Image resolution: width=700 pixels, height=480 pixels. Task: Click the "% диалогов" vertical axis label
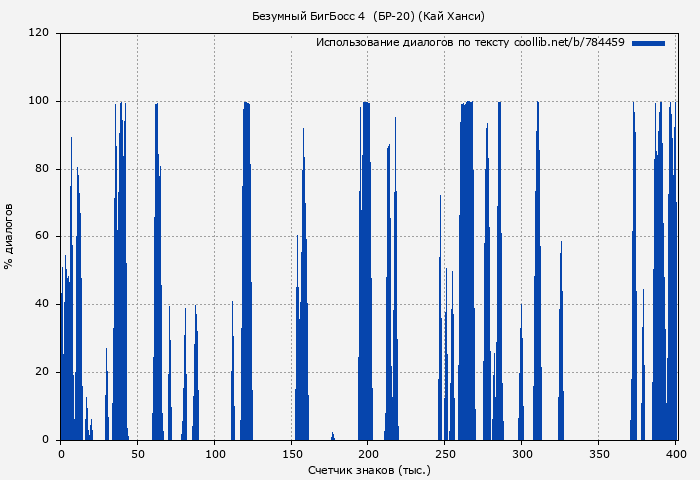click(9, 236)
